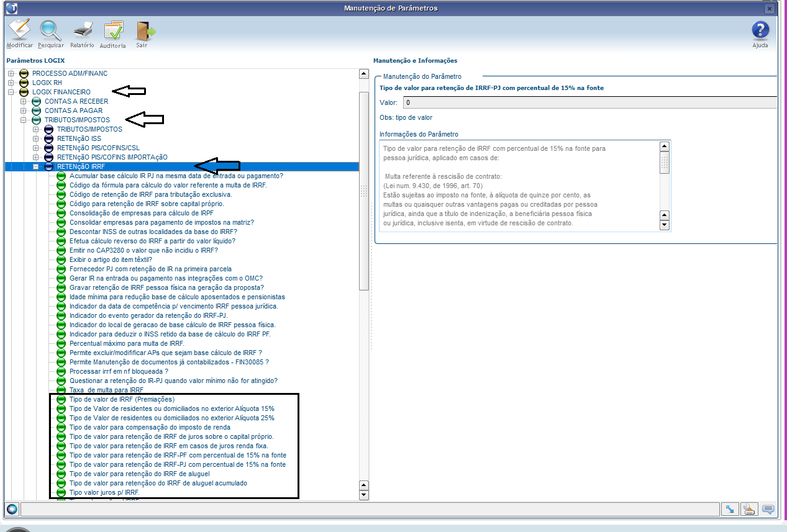This screenshot has height=532, width=787.
Task: Click the middle icon in the status bar's right corner
Action: (748, 510)
